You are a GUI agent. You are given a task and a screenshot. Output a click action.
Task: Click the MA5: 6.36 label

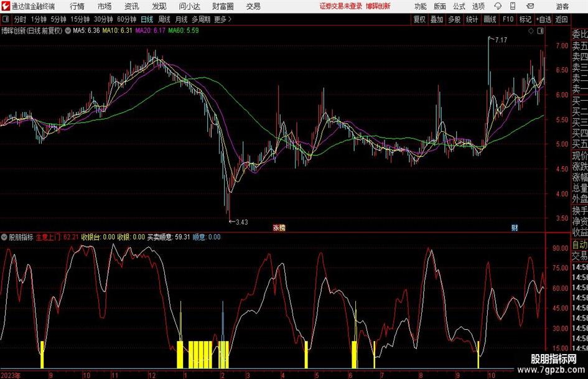click(86, 30)
